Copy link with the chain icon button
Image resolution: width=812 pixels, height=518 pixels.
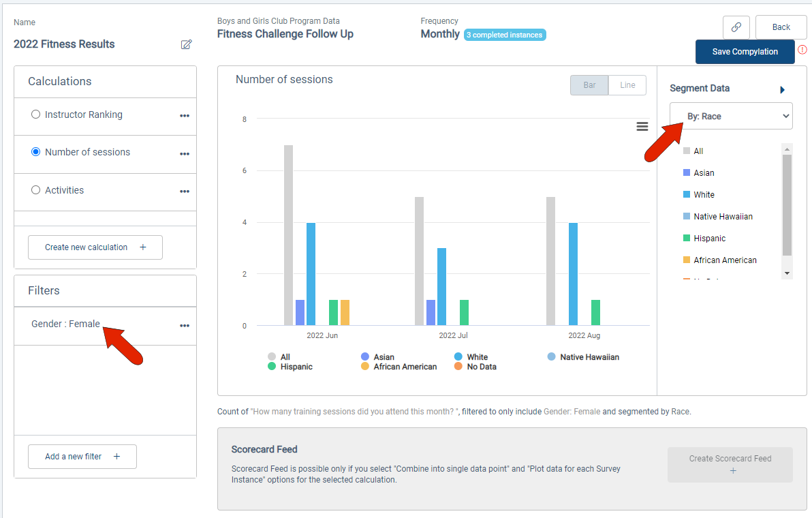point(736,27)
